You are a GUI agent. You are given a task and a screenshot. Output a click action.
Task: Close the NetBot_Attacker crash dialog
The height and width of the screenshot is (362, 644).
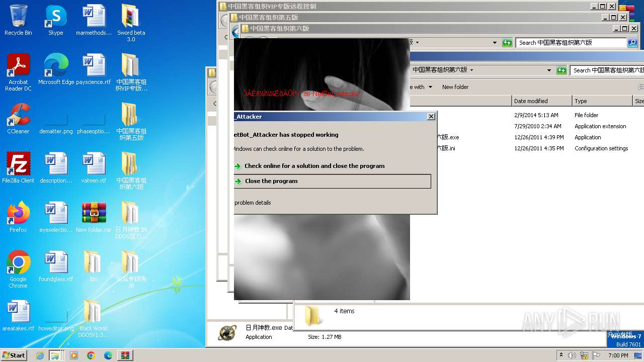pyautogui.click(x=431, y=117)
